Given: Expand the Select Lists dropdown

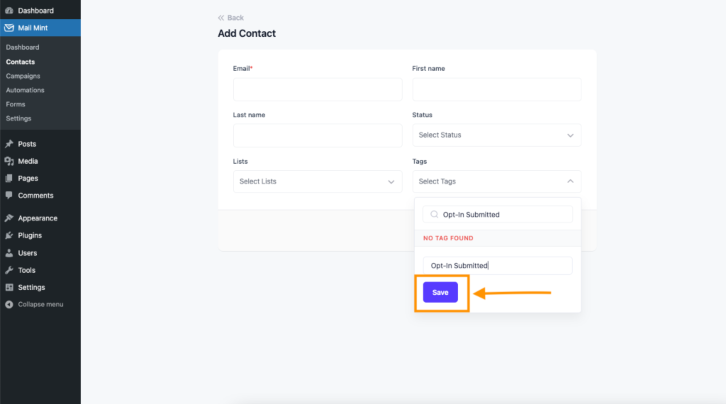Looking at the screenshot, I should pyautogui.click(x=317, y=181).
